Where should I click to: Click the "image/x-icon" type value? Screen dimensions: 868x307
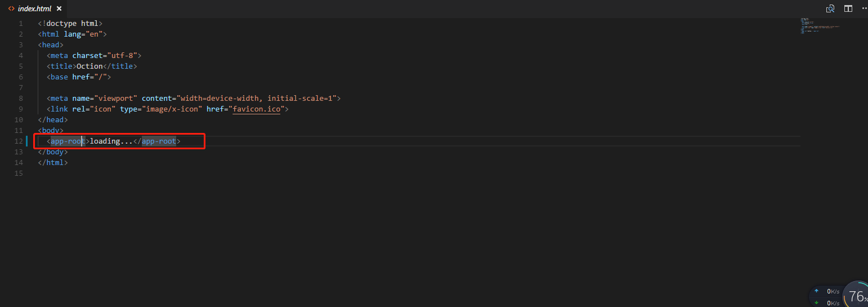pos(172,109)
